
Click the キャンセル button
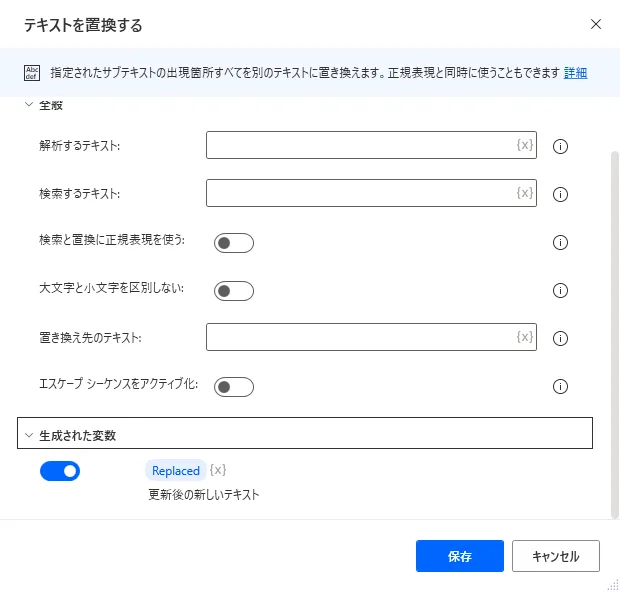(555, 556)
